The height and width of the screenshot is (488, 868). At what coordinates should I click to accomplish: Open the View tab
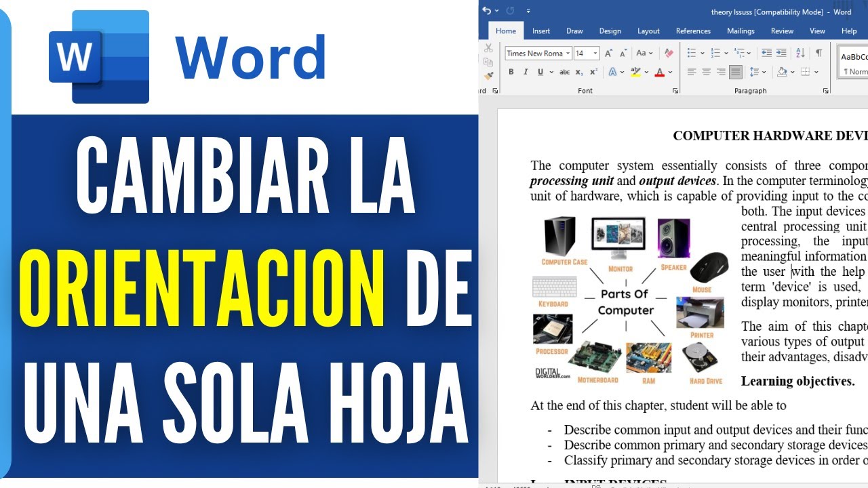pos(818,30)
